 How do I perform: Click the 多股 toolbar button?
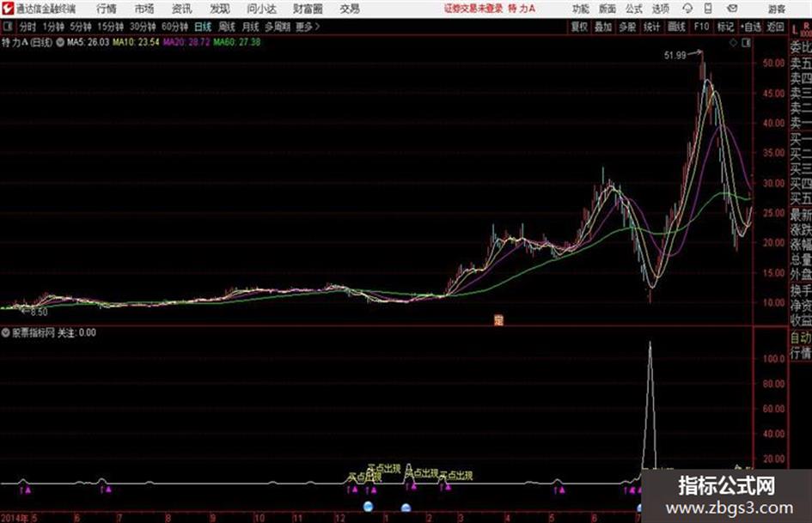[x=627, y=27]
